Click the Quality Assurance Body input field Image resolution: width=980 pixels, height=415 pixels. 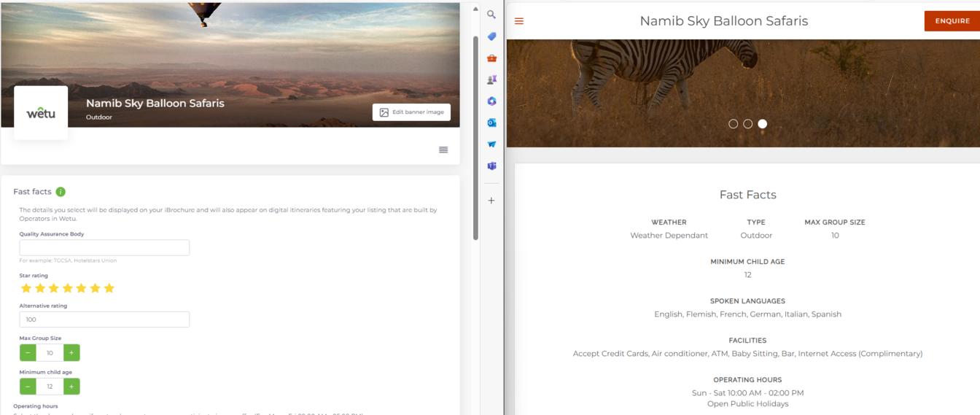click(x=104, y=248)
